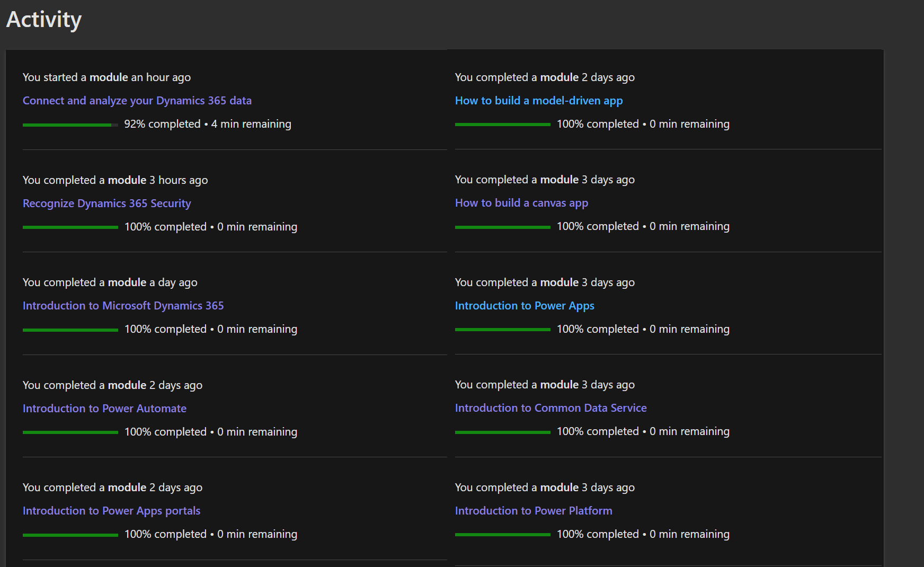This screenshot has height=567, width=924.
Task: Click progress bar under Introduction to Common Data Service
Action: (503, 432)
